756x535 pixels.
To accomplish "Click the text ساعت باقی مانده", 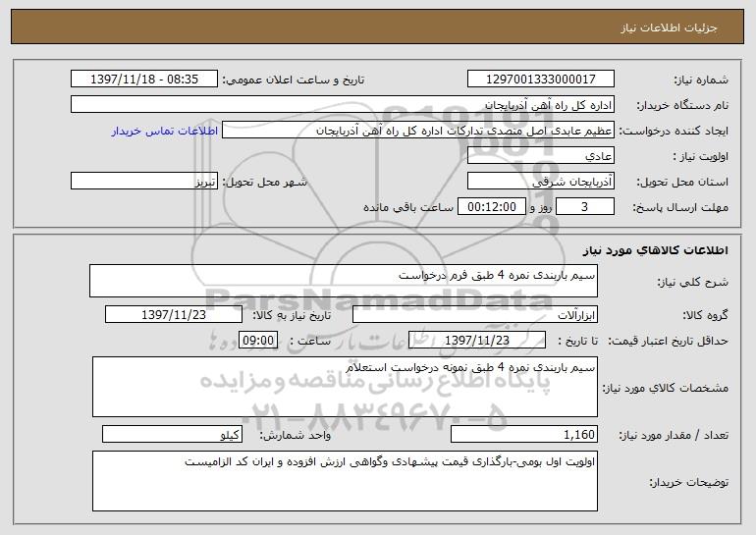I will (x=407, y=207).
